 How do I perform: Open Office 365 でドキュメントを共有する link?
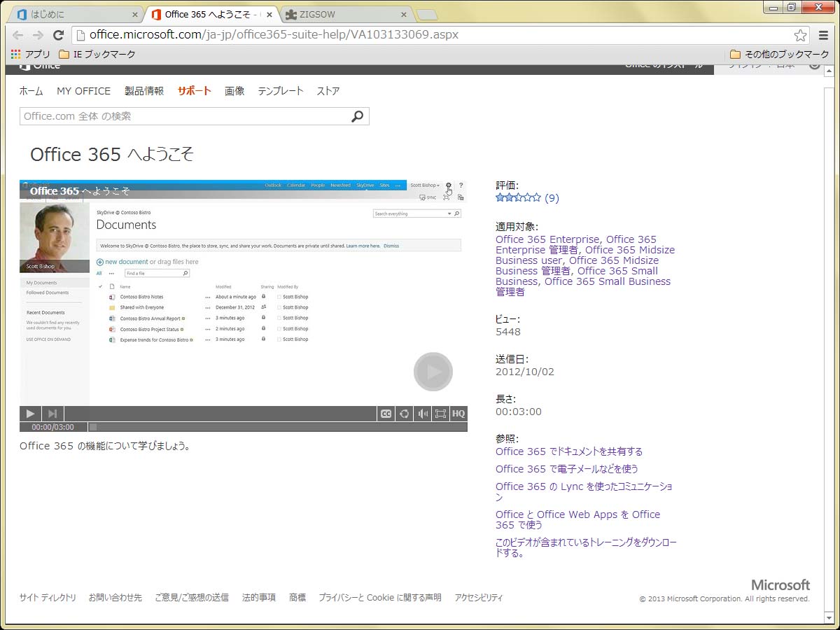coord(569,451)
